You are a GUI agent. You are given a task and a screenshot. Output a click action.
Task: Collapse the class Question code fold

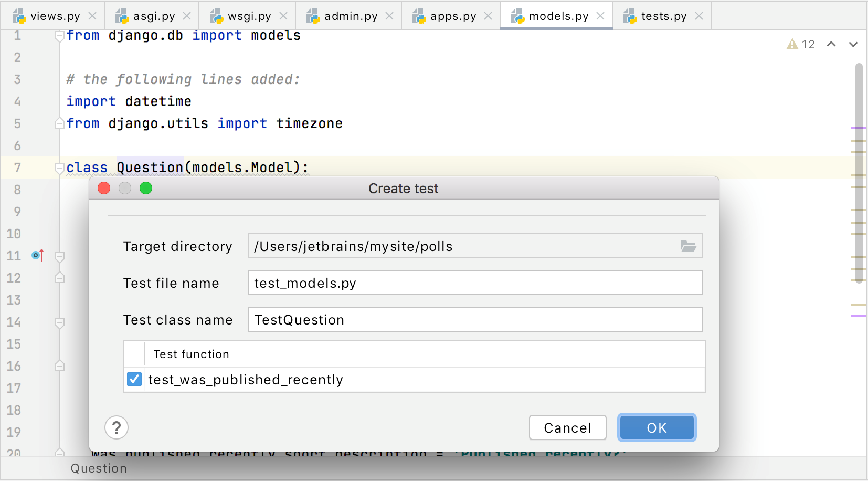[x=60, y=167]
